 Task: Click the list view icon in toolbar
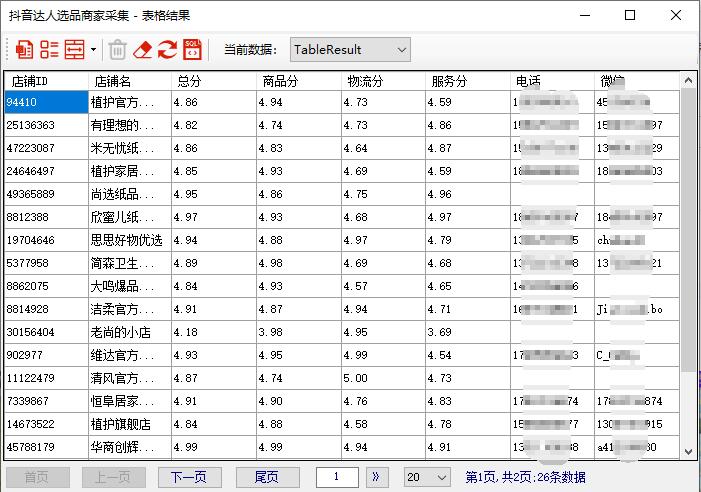click(x=49, y=49)
